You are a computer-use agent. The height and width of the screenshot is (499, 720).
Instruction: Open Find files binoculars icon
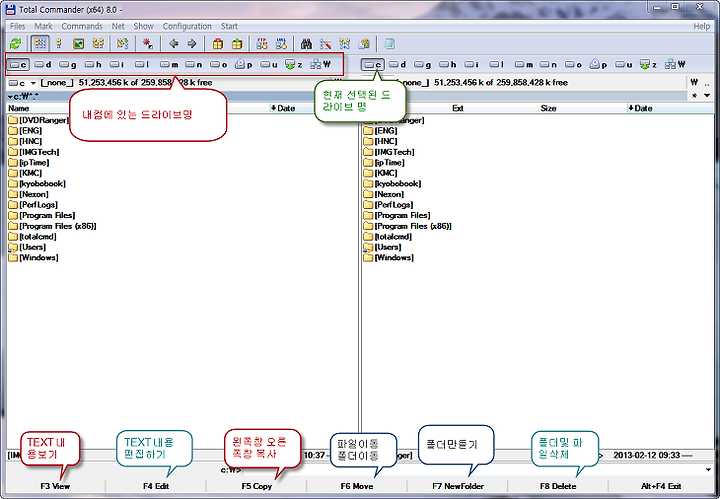tap(306, 44)
